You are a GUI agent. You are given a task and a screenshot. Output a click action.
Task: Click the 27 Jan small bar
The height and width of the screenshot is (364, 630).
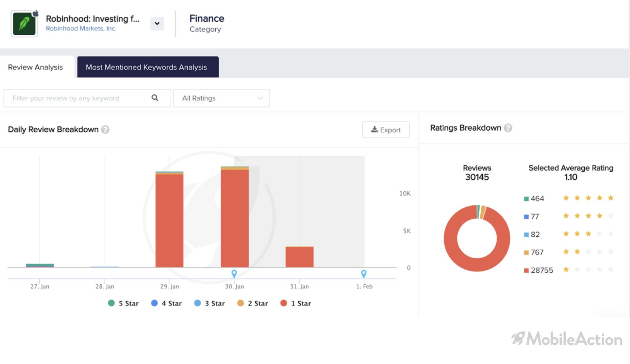(40, 265)
